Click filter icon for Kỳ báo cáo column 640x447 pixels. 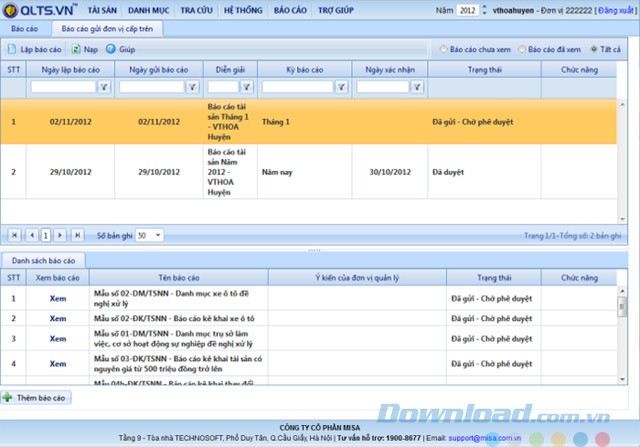point(341,87)
